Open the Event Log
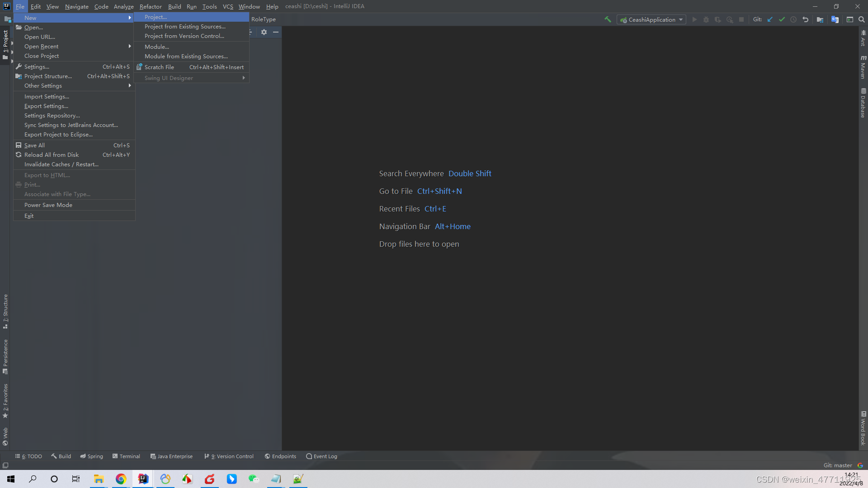 pyautogui.click(x=321, y=456)
